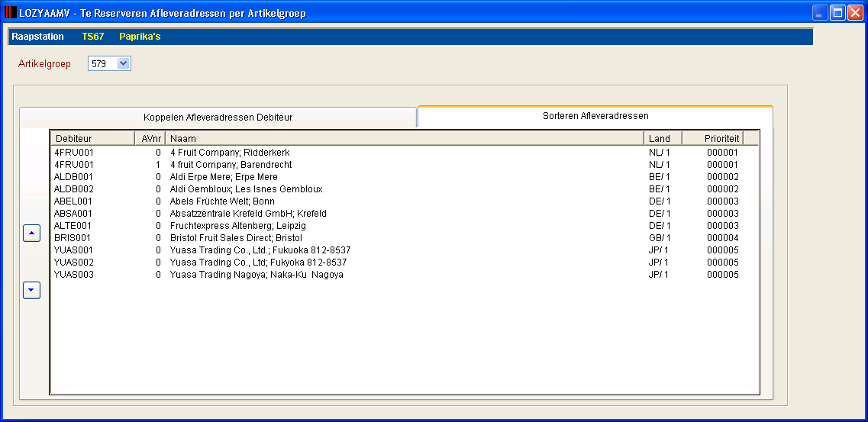Screen dimensions: 868x422
Task: Select row Aldi Gembloux; Les Isnes Gembloux
Action: tap(404, 189)
